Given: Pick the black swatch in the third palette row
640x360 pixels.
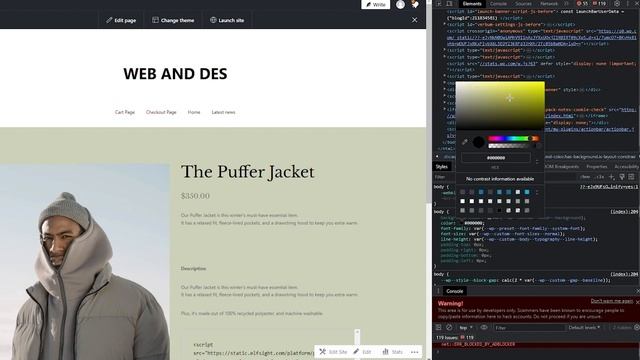Looking at the screenshot, I should [x=499, y=210].
